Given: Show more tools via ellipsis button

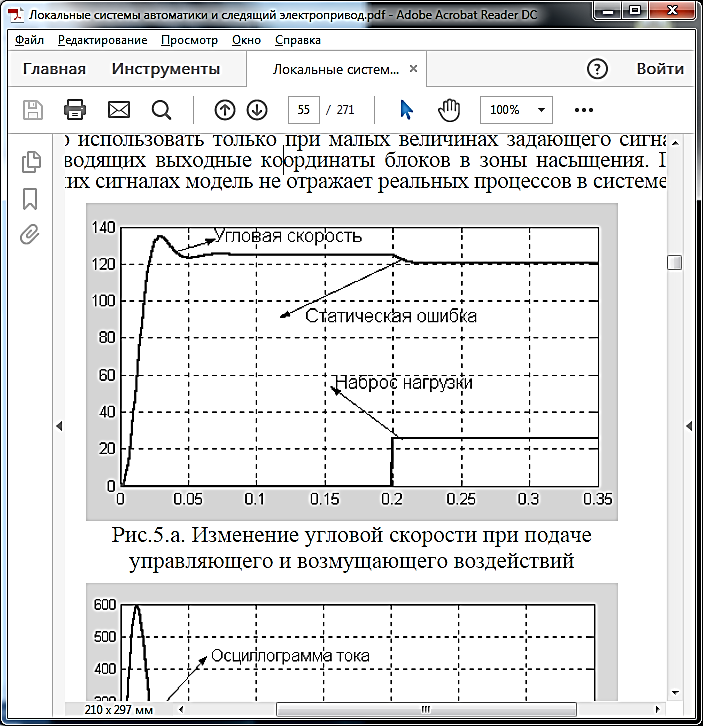Looking at the screenshot, I should (x=584, y=109).
